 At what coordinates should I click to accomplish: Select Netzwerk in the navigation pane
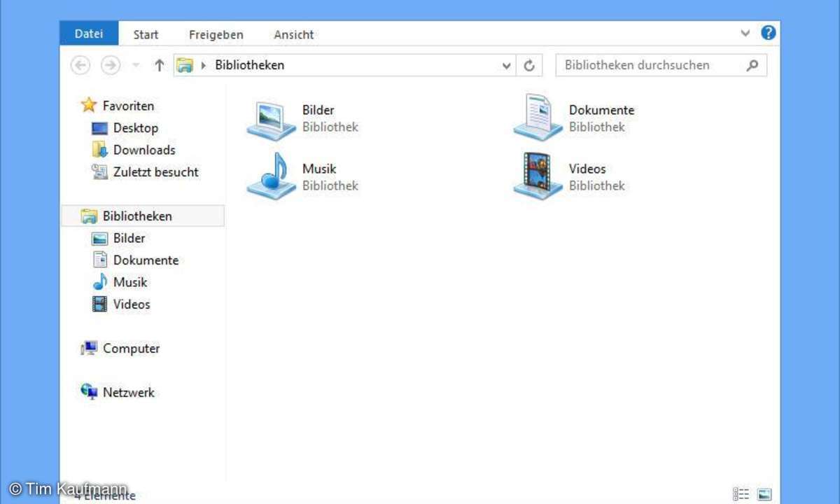point(129,393)
